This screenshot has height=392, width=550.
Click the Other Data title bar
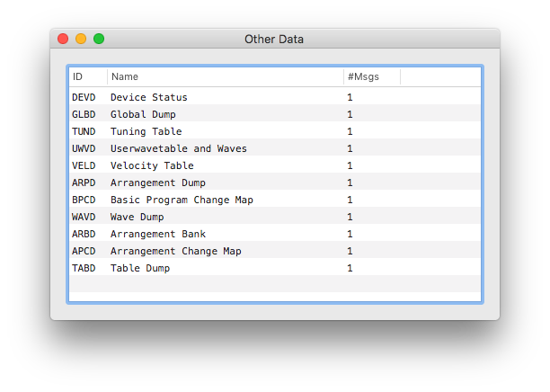click(x=274, y=40)
